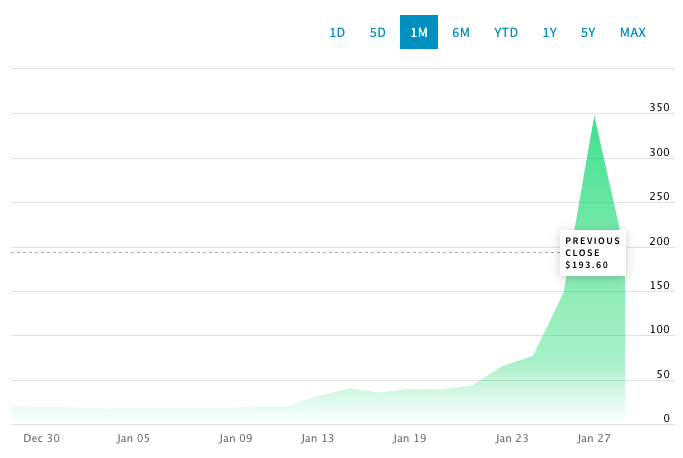Screen dimensions: 683x458
Task: Click the 50 price axis label
Action: (662, 375)
